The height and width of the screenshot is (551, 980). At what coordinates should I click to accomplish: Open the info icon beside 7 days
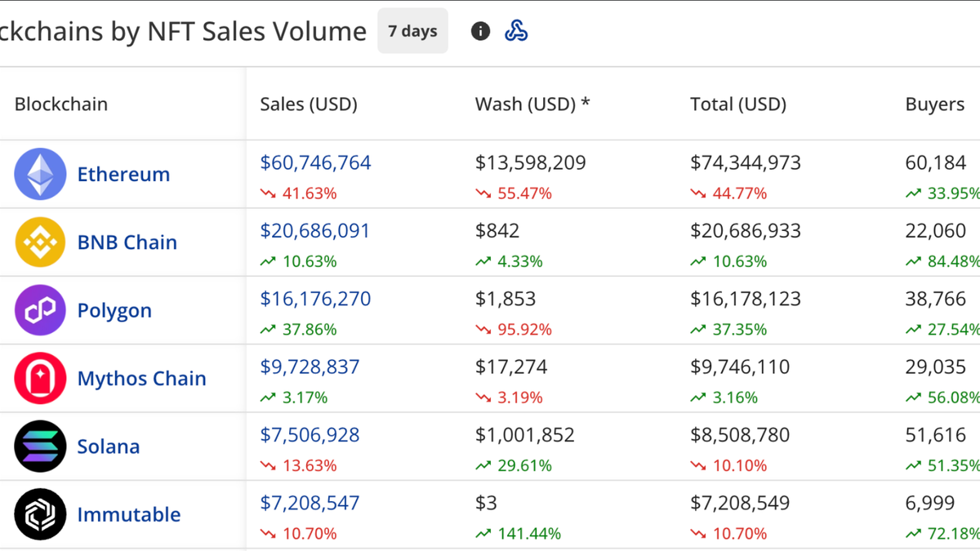pos(481,31)
